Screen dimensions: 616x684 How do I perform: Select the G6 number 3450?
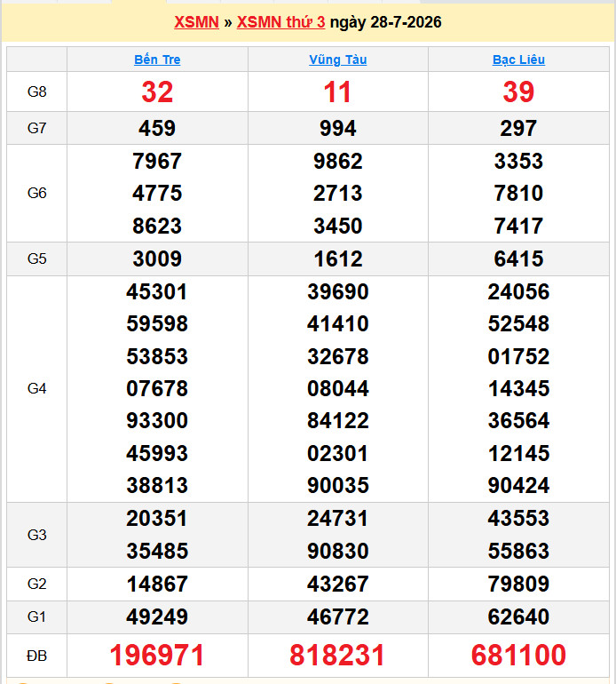pyautogui.click(x=338, y=226)
